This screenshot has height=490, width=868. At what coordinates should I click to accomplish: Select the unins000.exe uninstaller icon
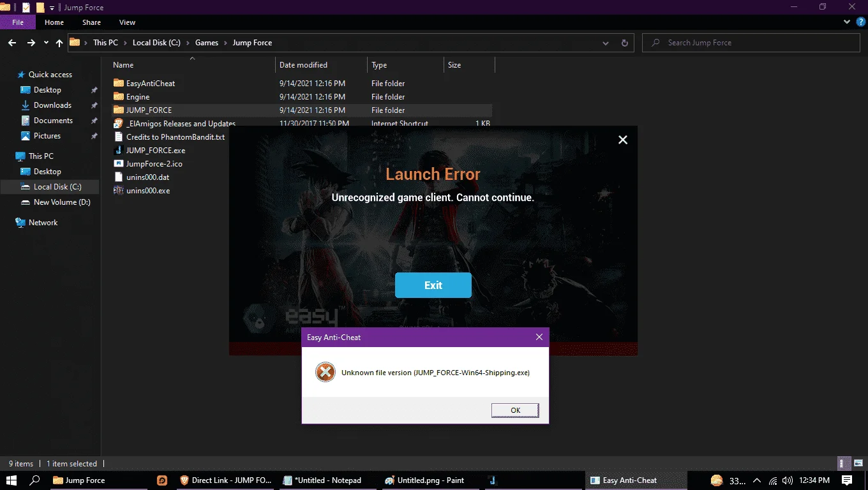coord(118,191)
